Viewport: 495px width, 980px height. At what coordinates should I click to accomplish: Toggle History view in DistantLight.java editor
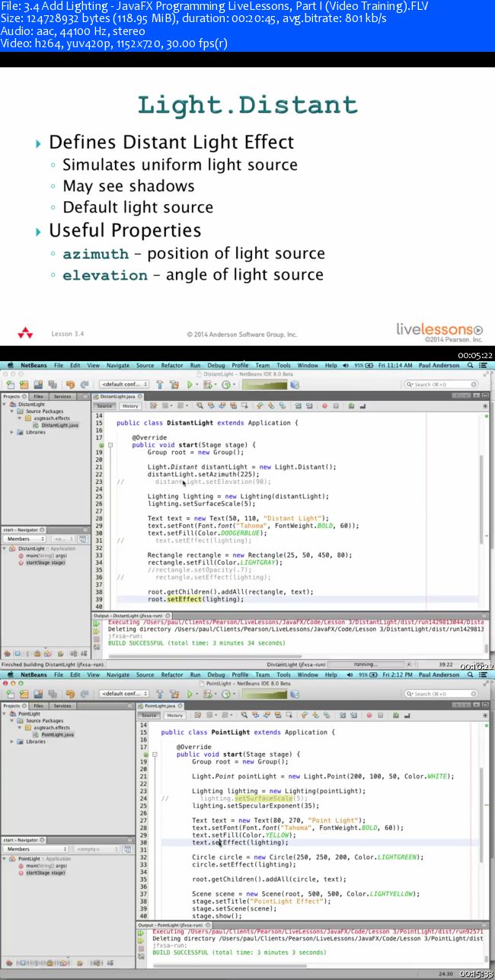pos(130,406)
